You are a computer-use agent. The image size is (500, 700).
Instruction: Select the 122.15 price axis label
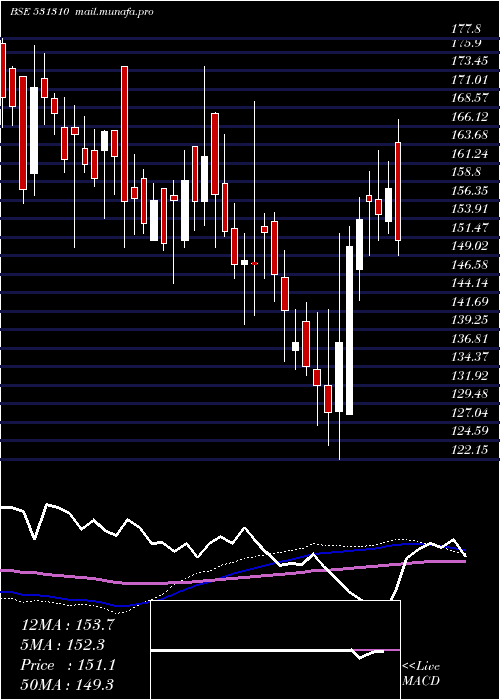470,450
